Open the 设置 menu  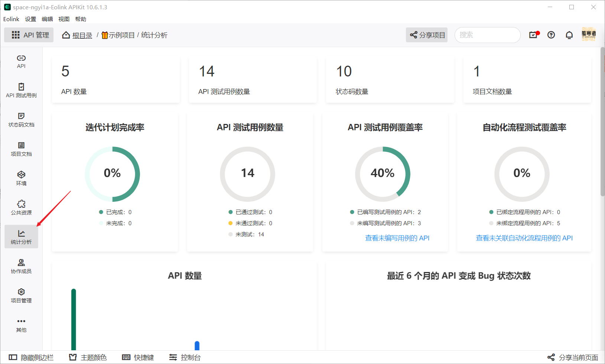coord(30,19)
